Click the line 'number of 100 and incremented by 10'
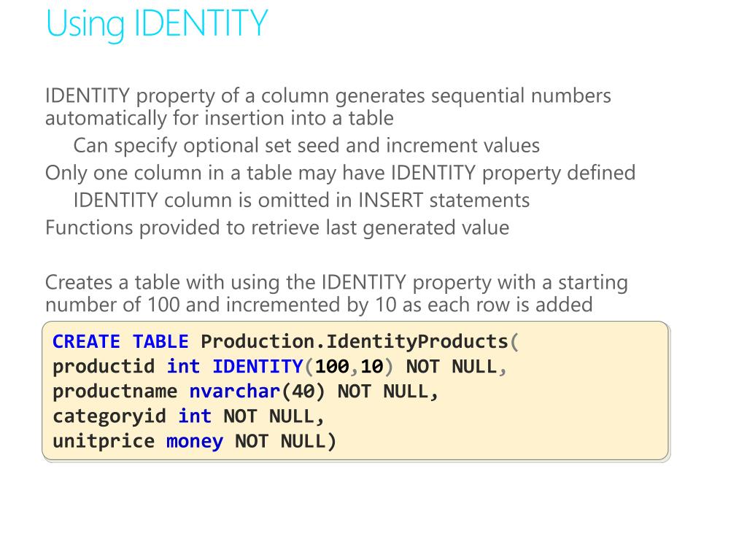 [319, 305]
